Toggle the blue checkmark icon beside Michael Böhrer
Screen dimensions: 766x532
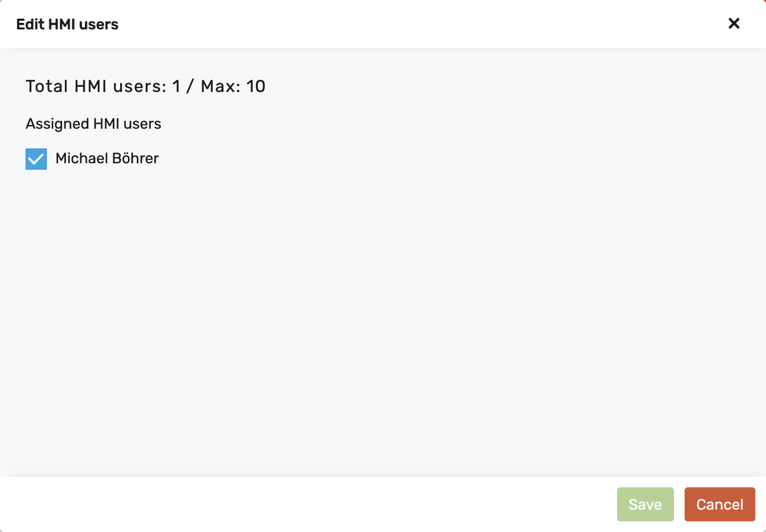pyautogui.click(x=36, y=159)
